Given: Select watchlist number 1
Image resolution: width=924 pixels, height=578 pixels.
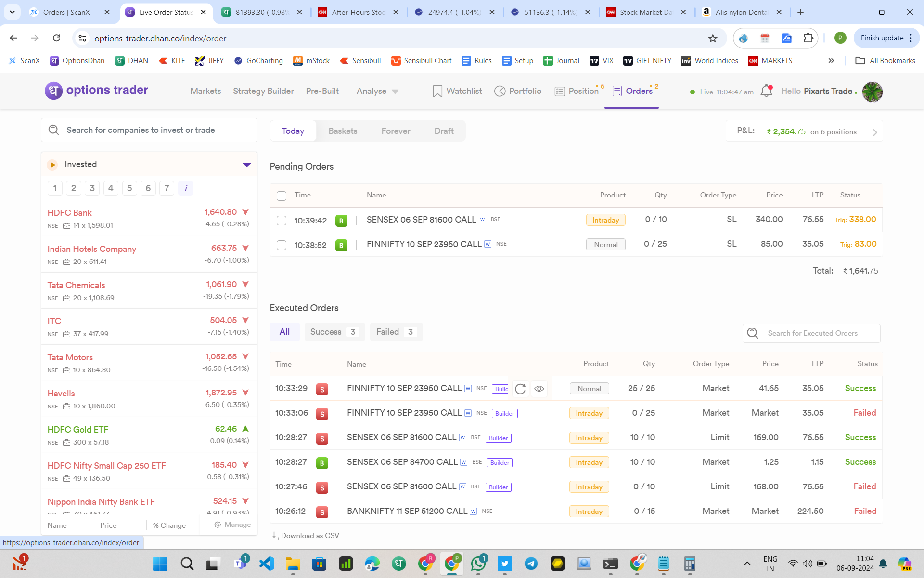Looking at the screenshot, I should tap(55, 188).
